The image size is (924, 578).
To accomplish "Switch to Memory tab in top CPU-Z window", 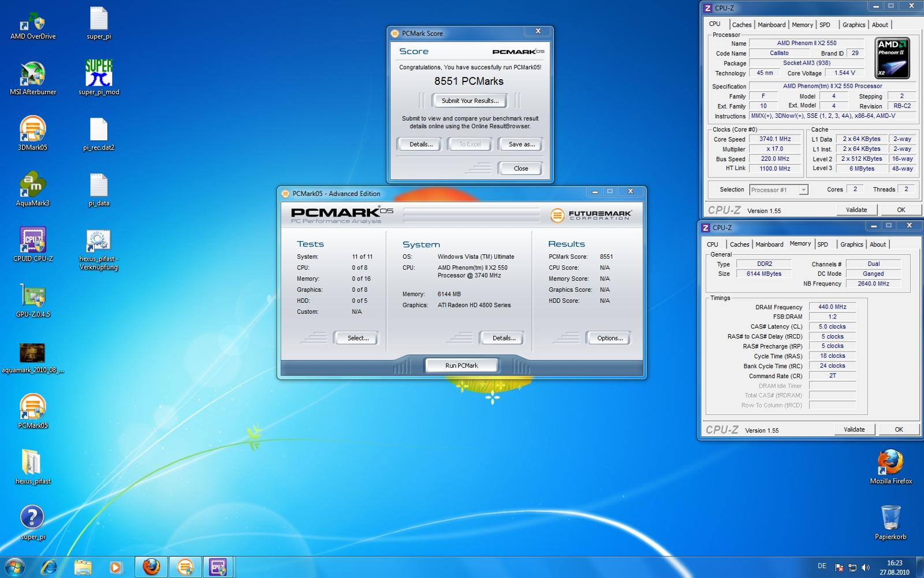I will tap(802, 25).
